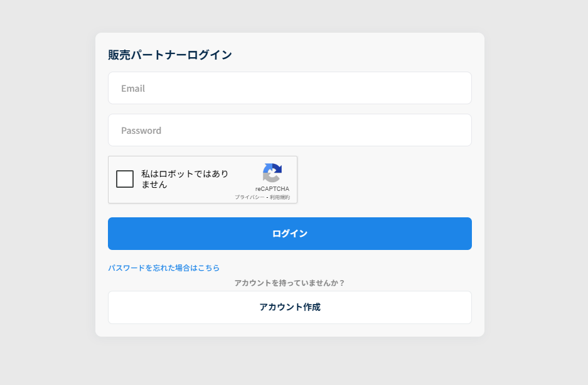The width and height of the screenshot is (588, 385).
Task: Click into the Email input field
Action: pos(290,88)
